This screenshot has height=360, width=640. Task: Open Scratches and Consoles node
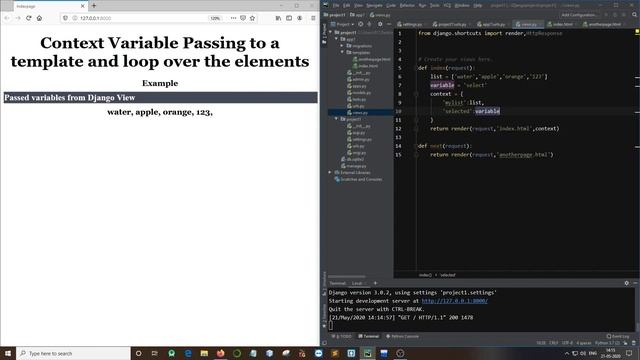358,179
